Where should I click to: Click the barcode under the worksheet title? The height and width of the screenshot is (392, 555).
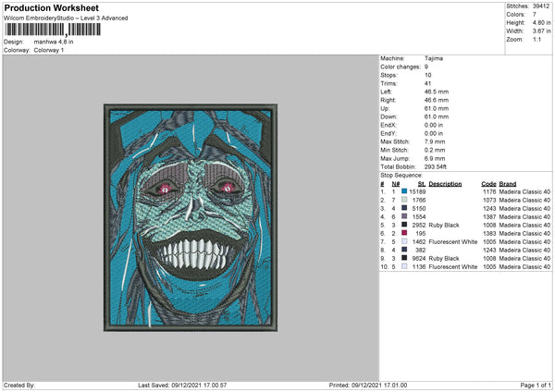coord(53,30)
